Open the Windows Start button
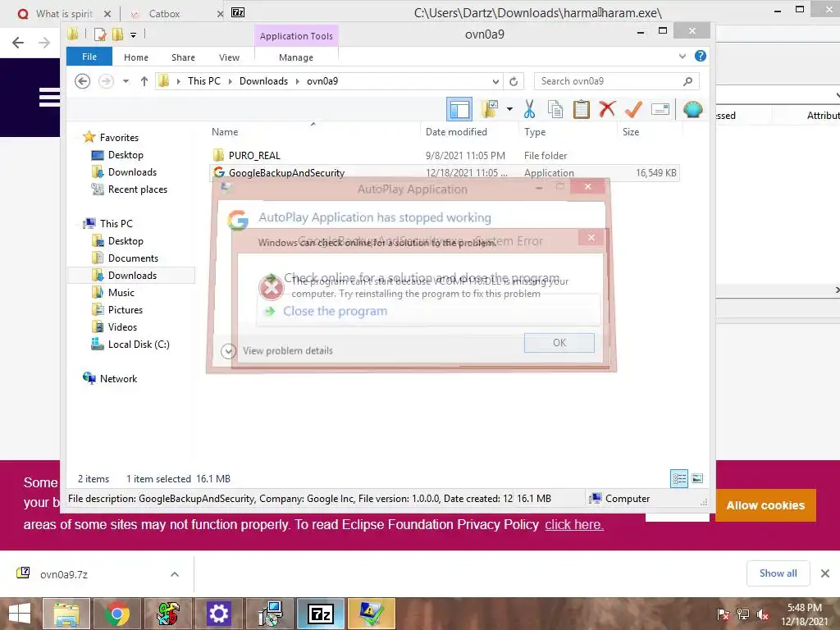Image resolution: width=840 pixels, height=630 pixels. pos(20,614)
